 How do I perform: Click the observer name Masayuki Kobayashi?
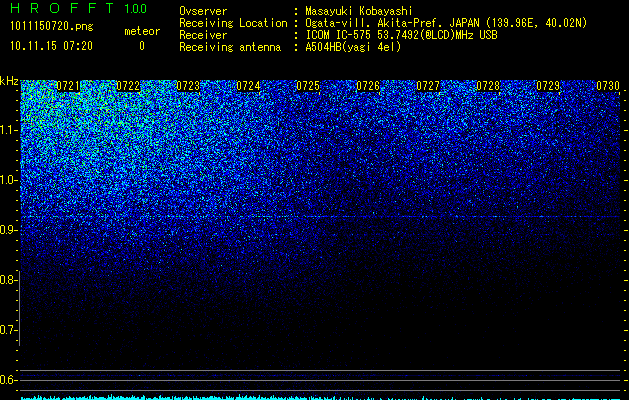point(359,11)
